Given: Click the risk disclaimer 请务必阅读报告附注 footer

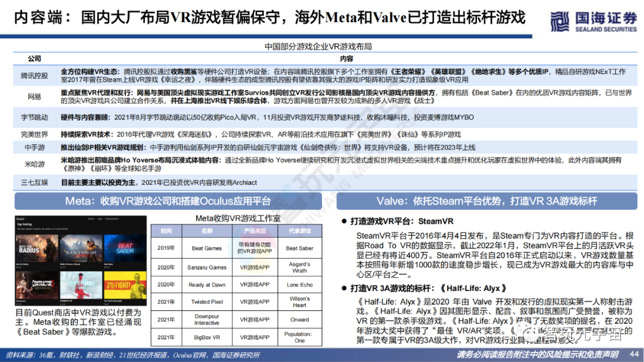Looking at the screenshot, I should (538, 354).
